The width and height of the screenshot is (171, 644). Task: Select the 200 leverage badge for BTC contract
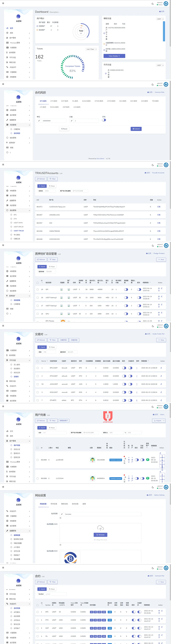[x=104, y=612]
